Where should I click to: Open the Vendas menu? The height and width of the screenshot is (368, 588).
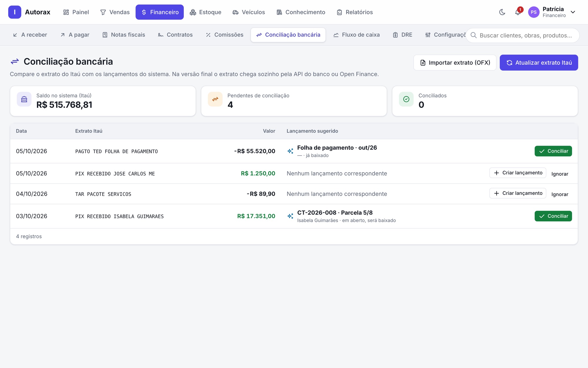[x=115, y=12]
